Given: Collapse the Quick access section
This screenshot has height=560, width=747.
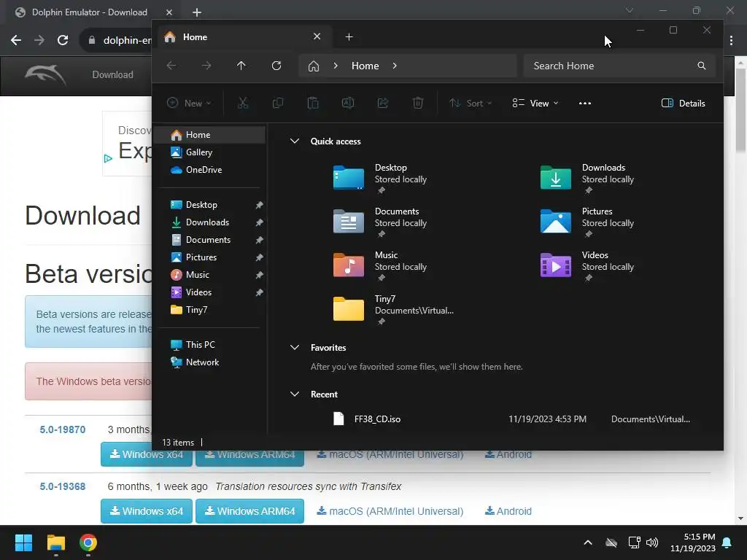Looking at the screenshot, I should coord(295,141).
